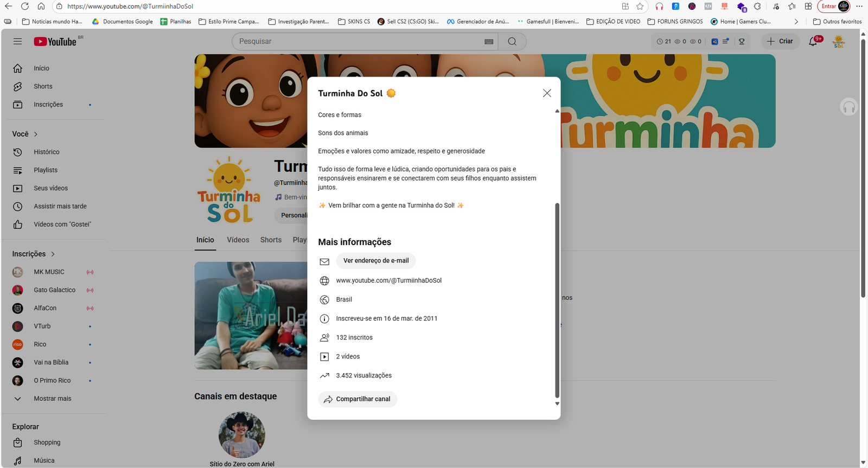Open the EDIÇÃO DE VIDEO bookmark folder
The width and height of the screenshot is (868, 468).
tap(613, 22)
